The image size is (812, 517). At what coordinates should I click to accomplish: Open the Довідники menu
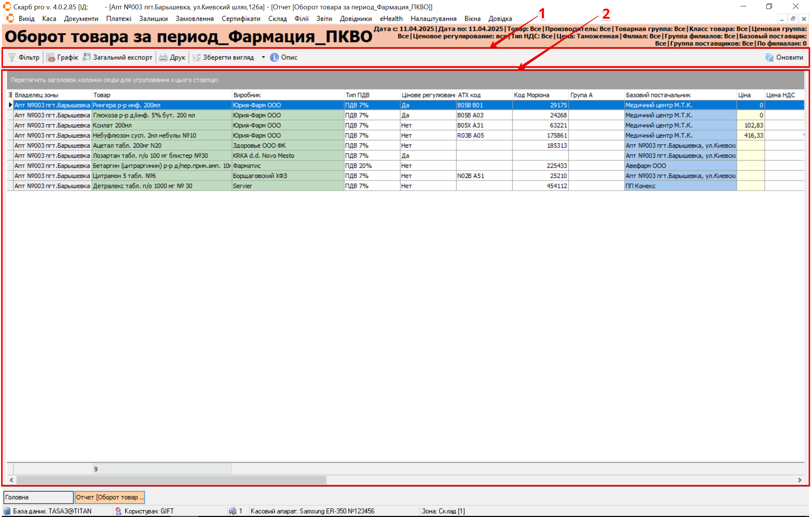coord(356,19)
